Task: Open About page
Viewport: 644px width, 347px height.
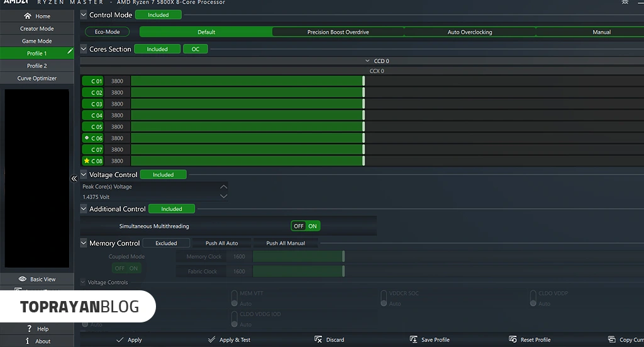Action: click(x=37, y=341)
